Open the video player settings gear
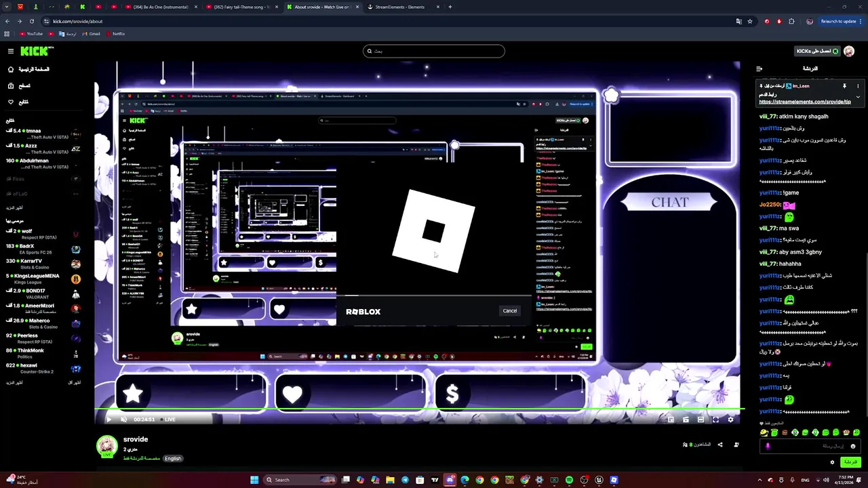The width and height of the screenshot is (868, 488). pos(730,420)
